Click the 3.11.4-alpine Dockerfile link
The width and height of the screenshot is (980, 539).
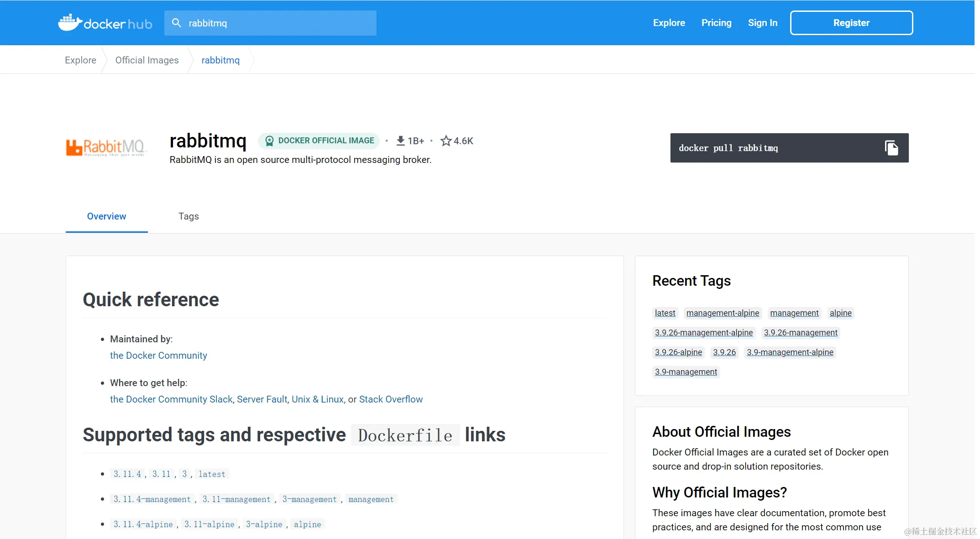pyautogui.click(x=143, y=524)
